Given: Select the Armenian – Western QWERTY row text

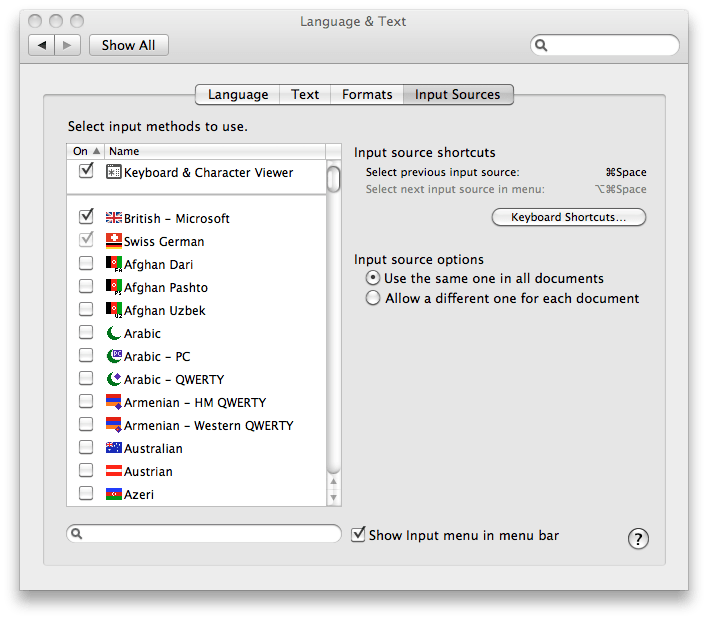Looking at the screenshot, I should (209, 425).
